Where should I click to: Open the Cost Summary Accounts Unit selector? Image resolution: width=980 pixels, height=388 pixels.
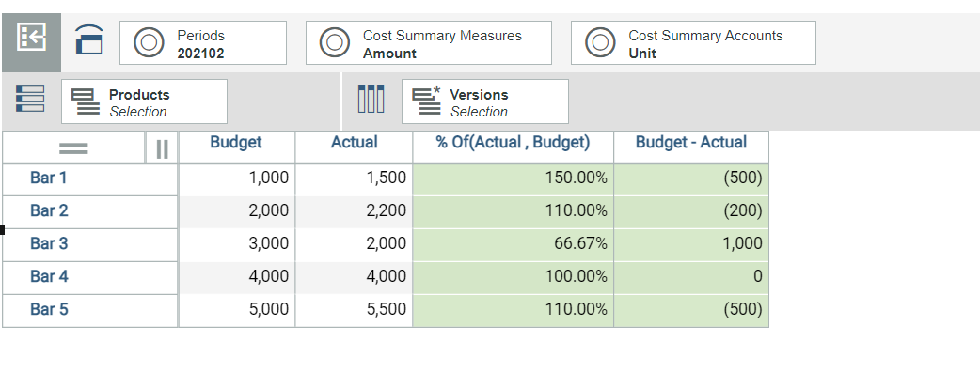click(693, 42)
